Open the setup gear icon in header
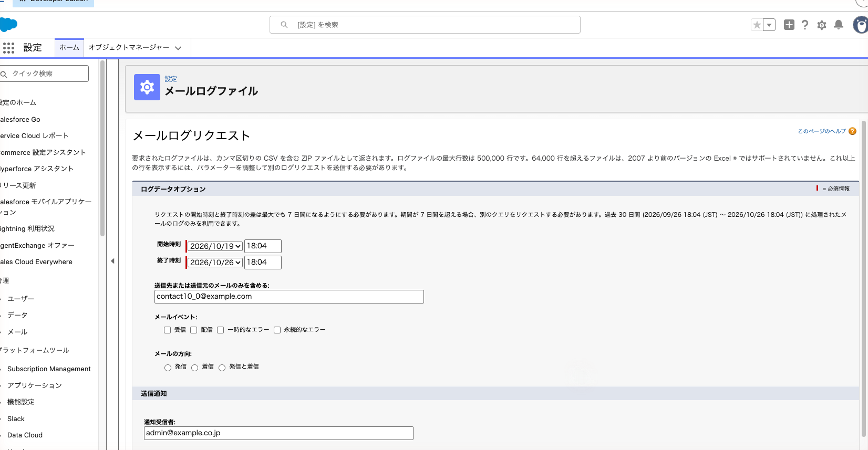The height and width of the screenshot is (450, 868). coord(822,25)
